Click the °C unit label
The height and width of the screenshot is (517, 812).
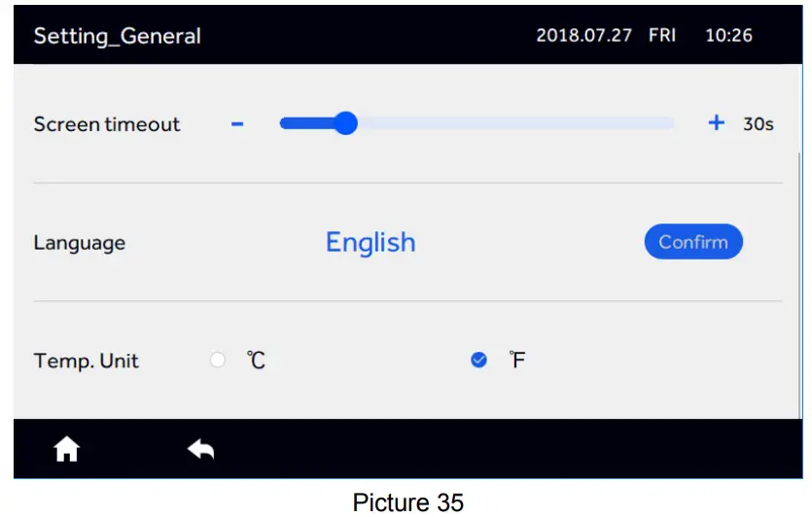pyautogui.click(x=256, y=361)
